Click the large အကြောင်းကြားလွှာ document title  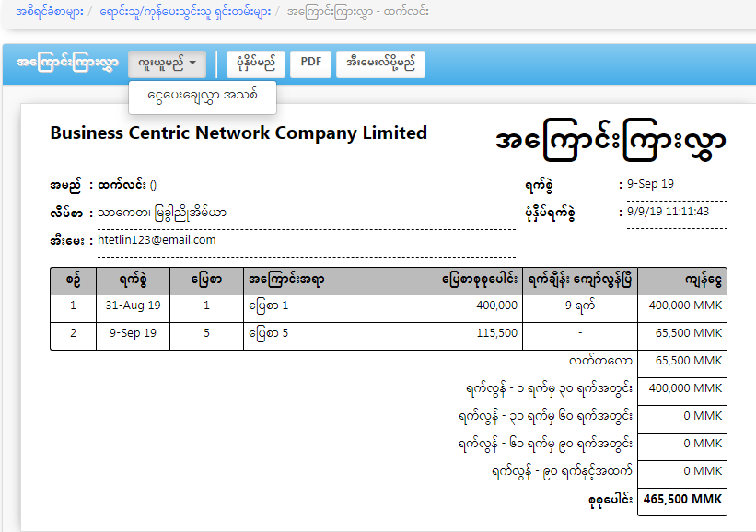click(x=611, y=140)
